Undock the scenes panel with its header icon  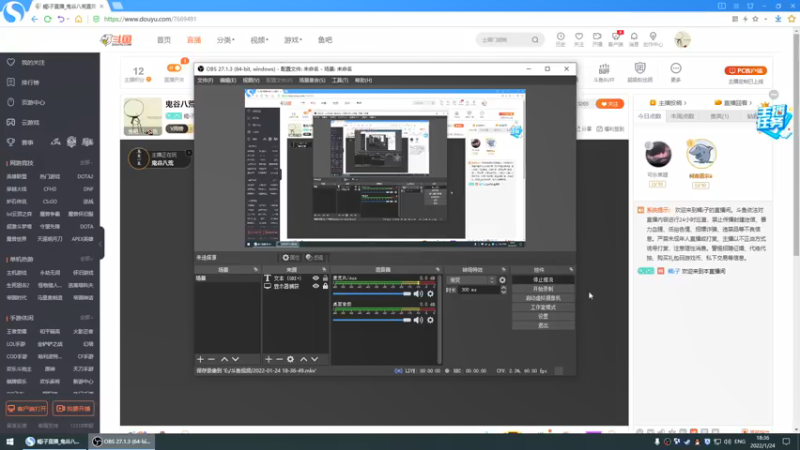pyautogui.click(x=256, y=269)
